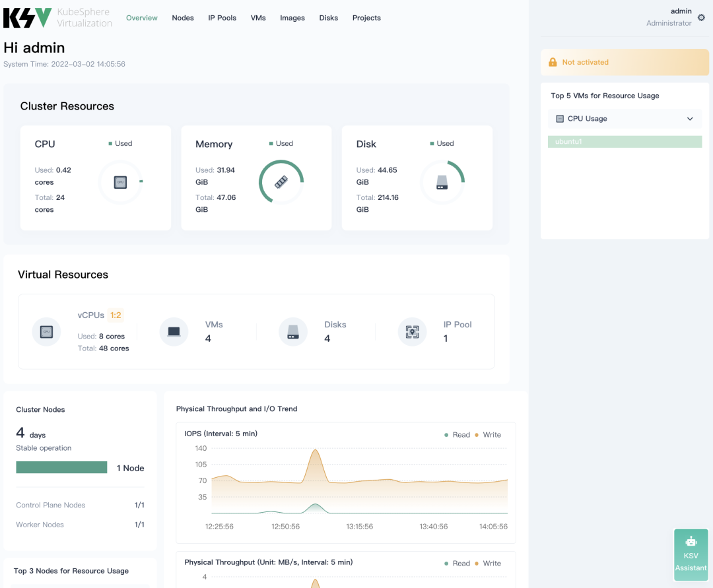
Task: Click the Hi admin greeting heading
Action: [x=34, y=48]
